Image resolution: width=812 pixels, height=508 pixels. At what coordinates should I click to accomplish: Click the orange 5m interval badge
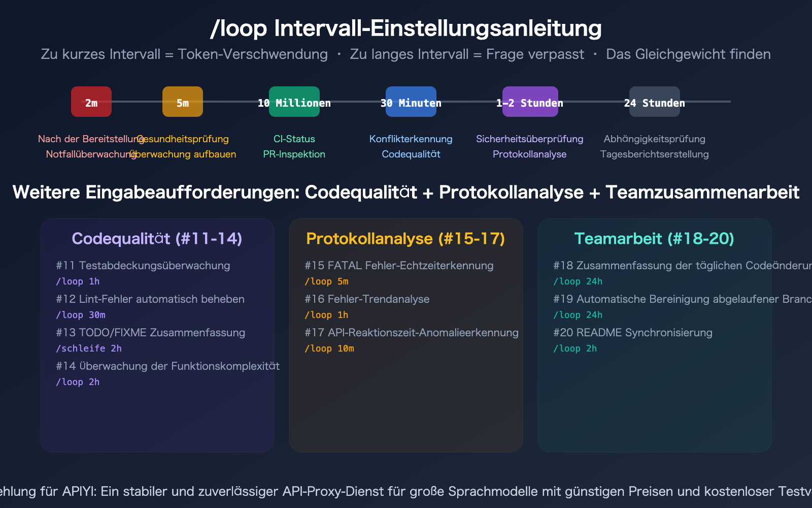(x=182, y=102)
